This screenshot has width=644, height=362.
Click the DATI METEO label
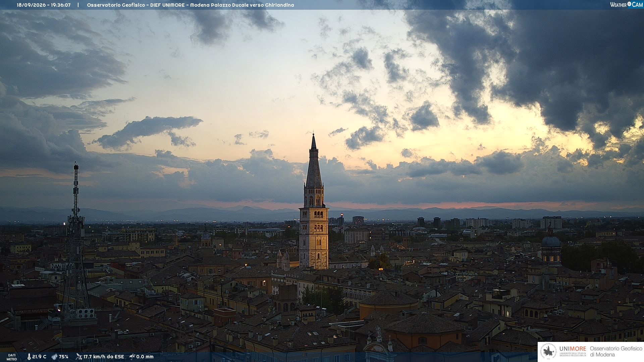pos(12,357)
